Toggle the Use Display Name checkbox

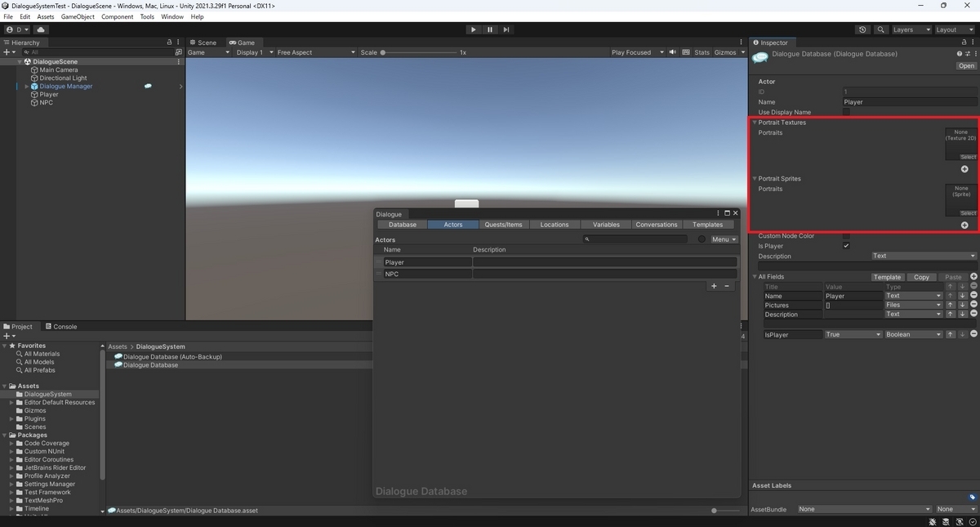tap(846, 112)
